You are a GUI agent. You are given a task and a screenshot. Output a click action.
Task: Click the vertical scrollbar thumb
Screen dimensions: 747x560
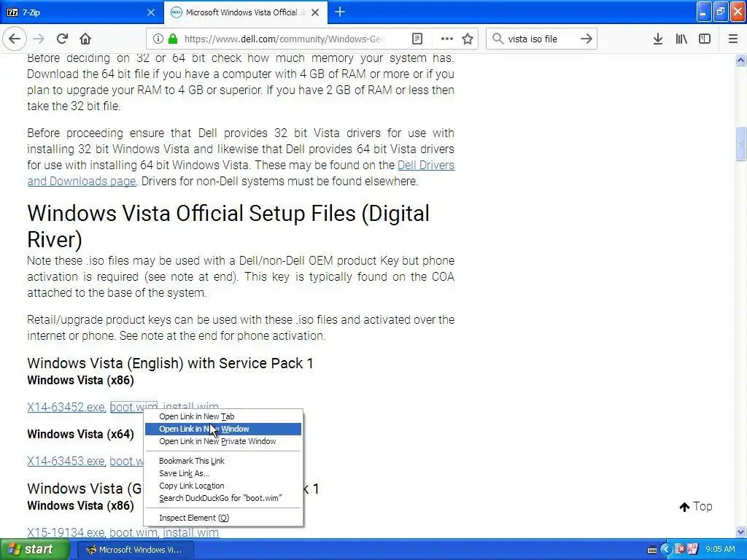pyautogui.click(x=740, y=144)
